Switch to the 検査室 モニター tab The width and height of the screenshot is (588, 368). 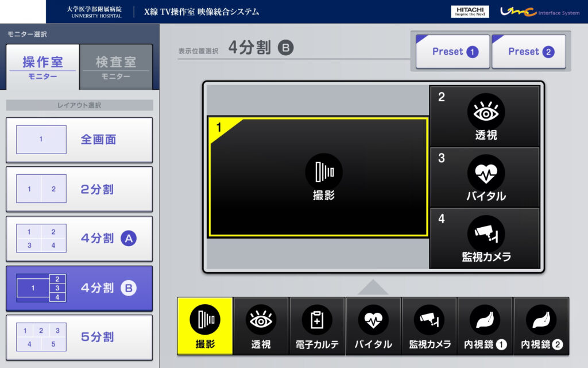point(115,67)
